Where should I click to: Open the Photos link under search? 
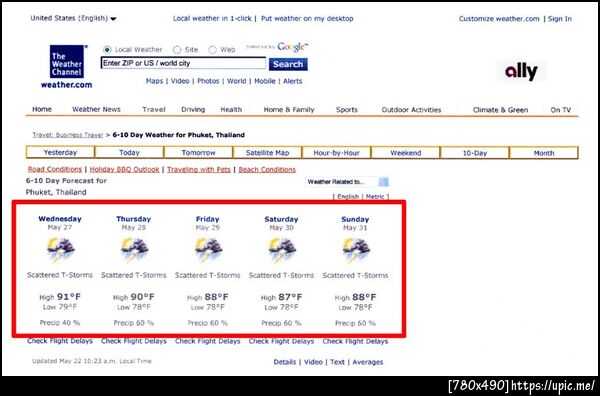208,81
